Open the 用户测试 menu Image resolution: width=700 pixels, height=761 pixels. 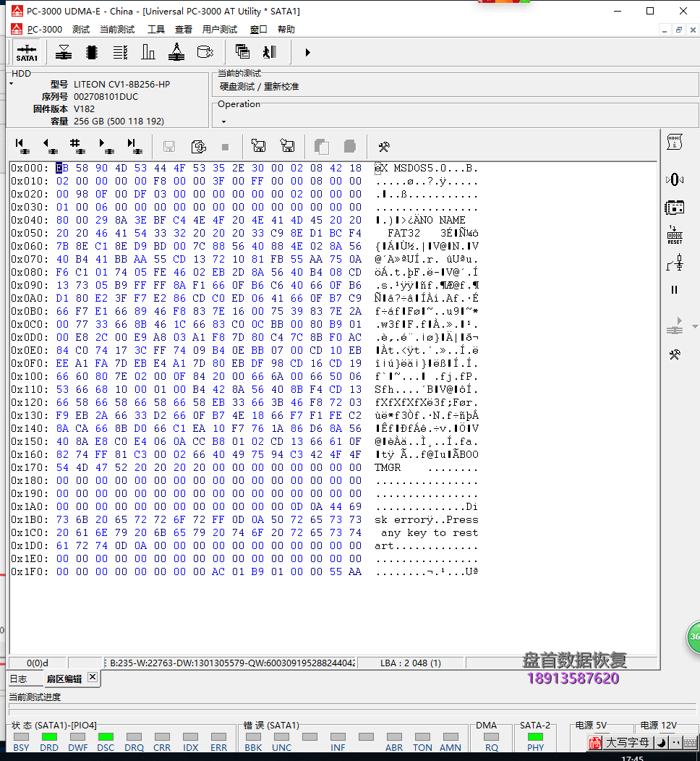coord(220,30)
